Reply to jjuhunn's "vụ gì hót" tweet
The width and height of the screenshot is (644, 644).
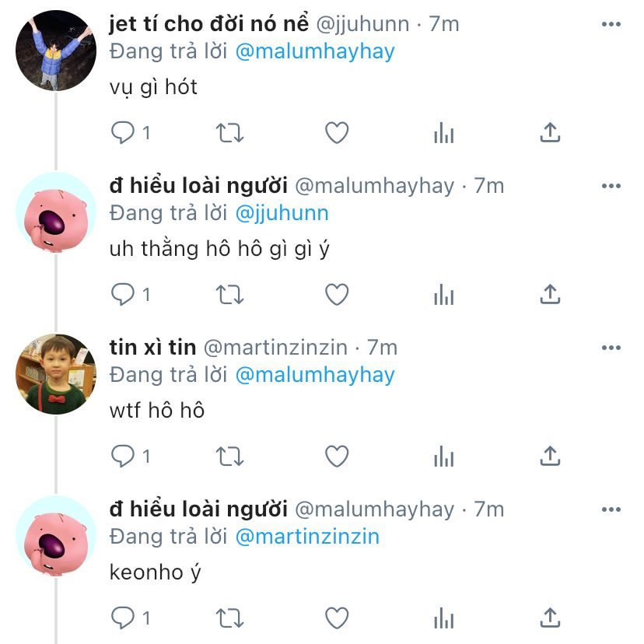click(124, 134)
